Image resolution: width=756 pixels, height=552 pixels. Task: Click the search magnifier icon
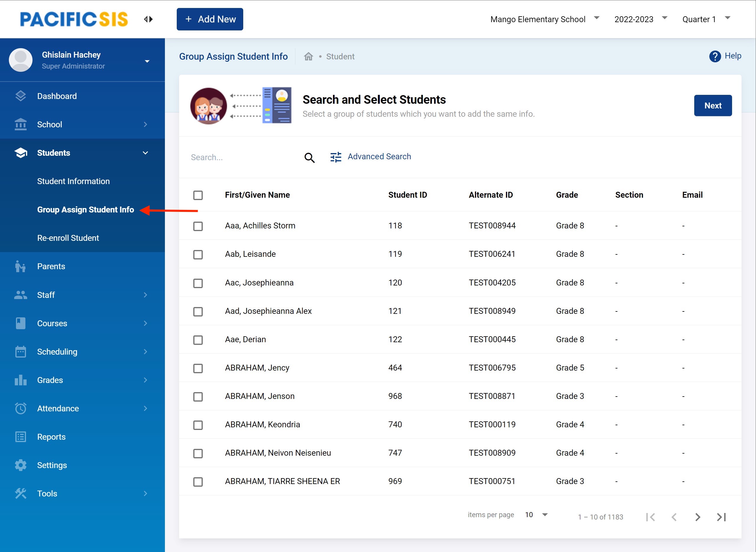tap(309, 158)
